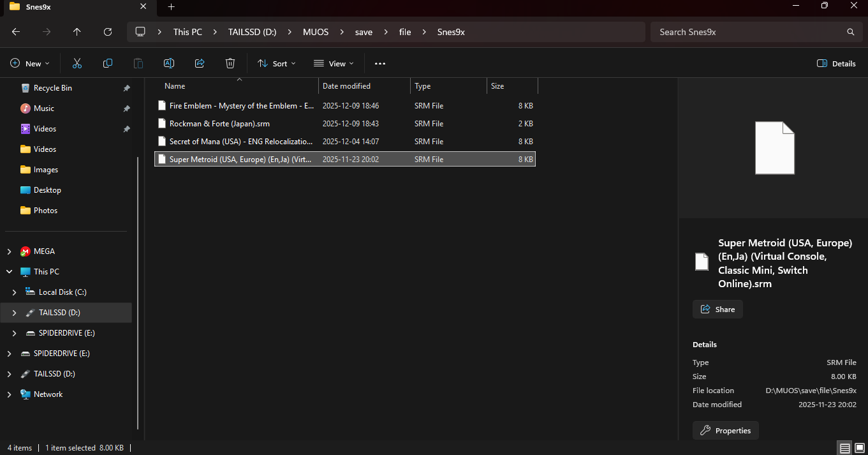Open the Sort dropdown menu

coord(276,63)
